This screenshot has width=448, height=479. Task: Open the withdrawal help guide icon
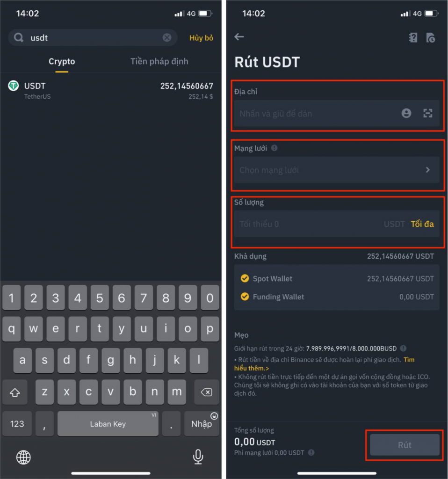pyautogui.click(x=413, y=37)
